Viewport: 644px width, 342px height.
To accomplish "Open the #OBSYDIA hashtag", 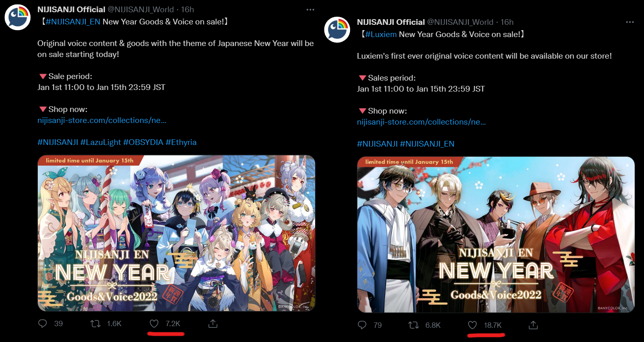I will point(143,142).
